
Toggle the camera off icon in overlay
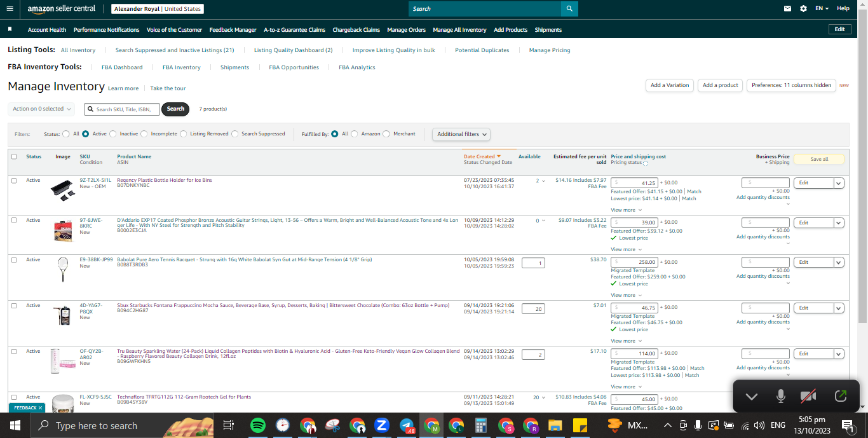point(808,396)
